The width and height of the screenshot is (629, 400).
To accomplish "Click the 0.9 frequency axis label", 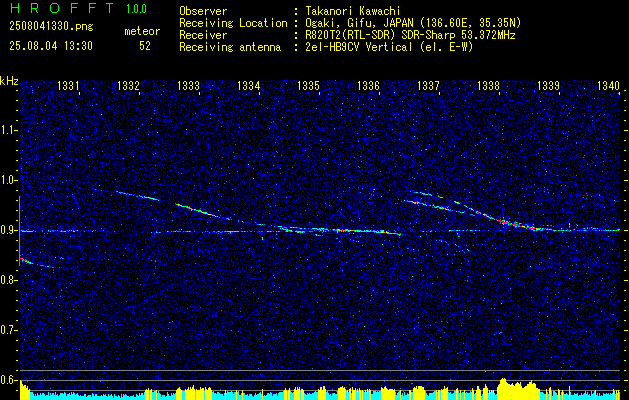I will [x=8, y=231].
